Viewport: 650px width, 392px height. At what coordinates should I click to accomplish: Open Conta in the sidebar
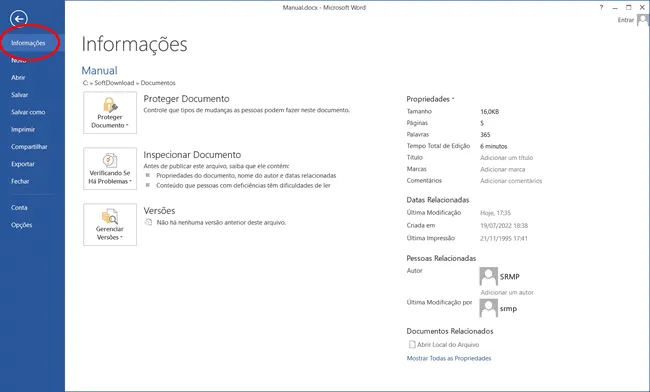point(19,208)
